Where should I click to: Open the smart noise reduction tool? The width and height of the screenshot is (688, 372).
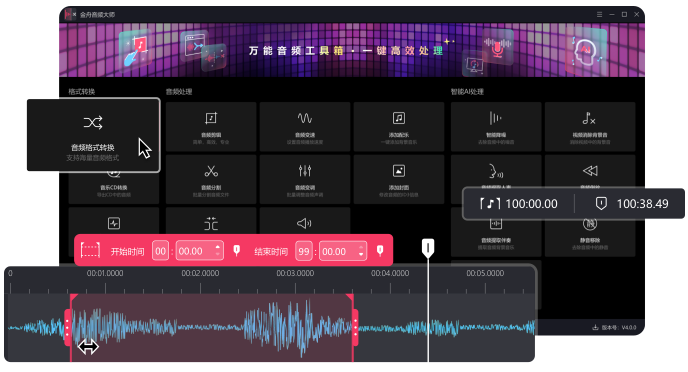[x=496, y=127]
